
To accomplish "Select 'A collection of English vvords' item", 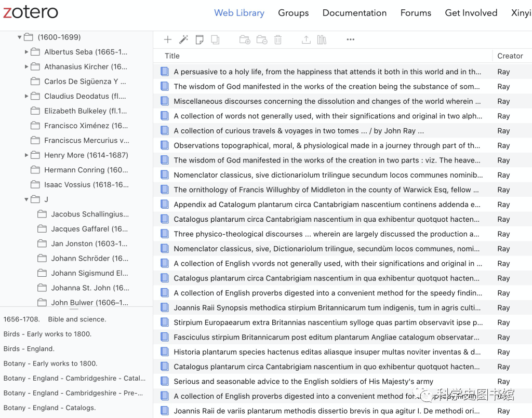I will 343,263.
